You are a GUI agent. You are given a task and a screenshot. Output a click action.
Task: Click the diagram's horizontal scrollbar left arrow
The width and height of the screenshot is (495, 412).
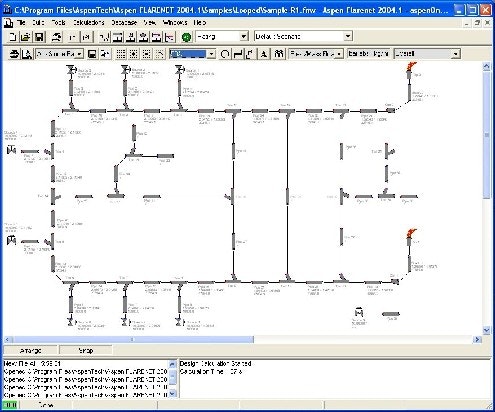tap(8, 339)
